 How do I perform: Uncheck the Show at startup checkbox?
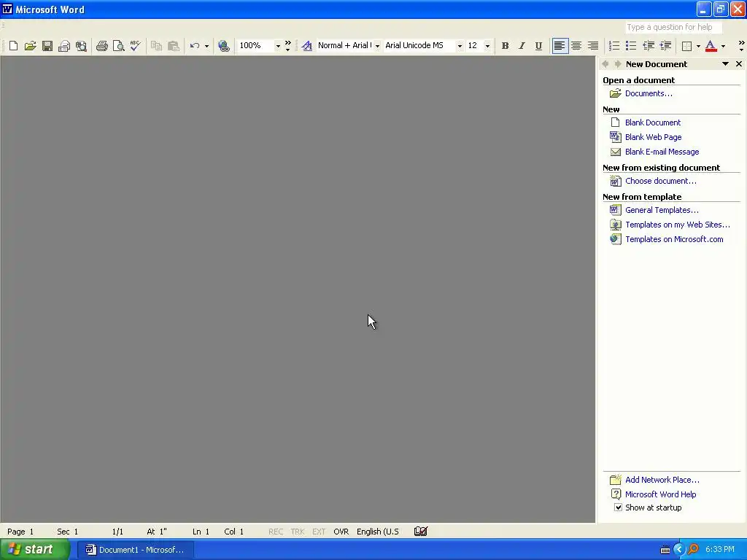tap(618, 507)
